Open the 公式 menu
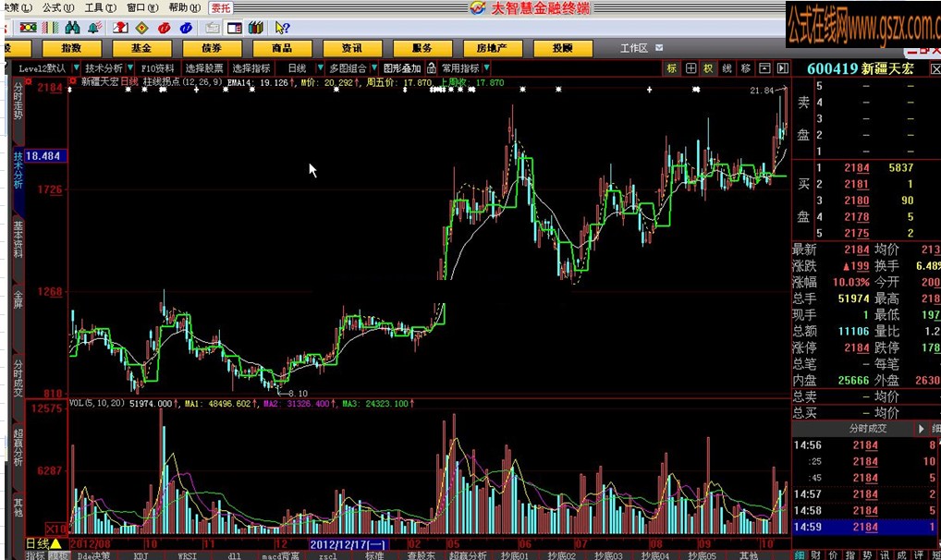Viewport: 941px width, 560px height. point(57,7)
